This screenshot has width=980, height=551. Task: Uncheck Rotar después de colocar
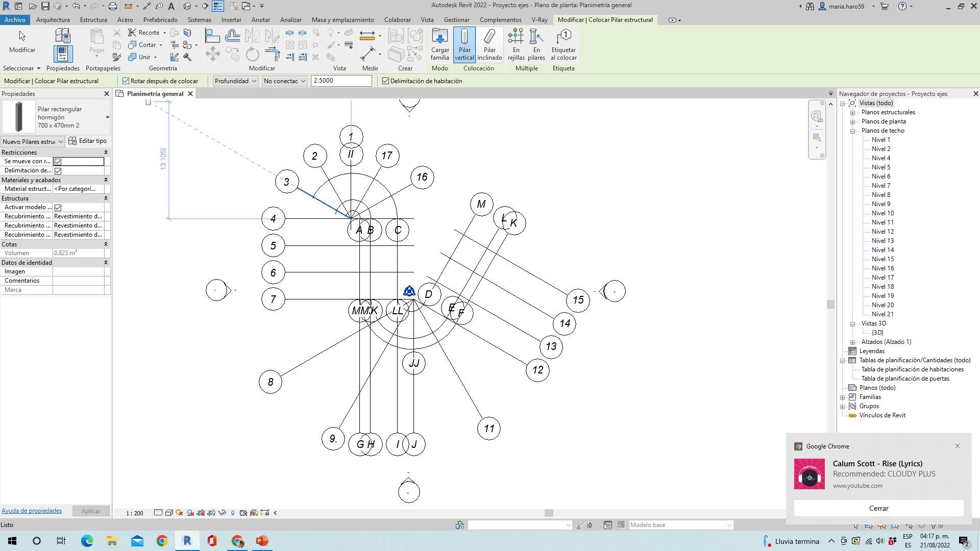pyautogui.click(x=126, y=81)
